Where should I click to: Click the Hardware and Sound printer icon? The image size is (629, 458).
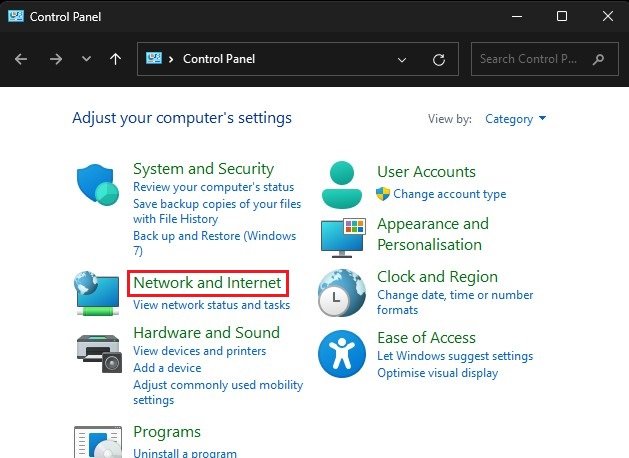click(x=98, y=348)
